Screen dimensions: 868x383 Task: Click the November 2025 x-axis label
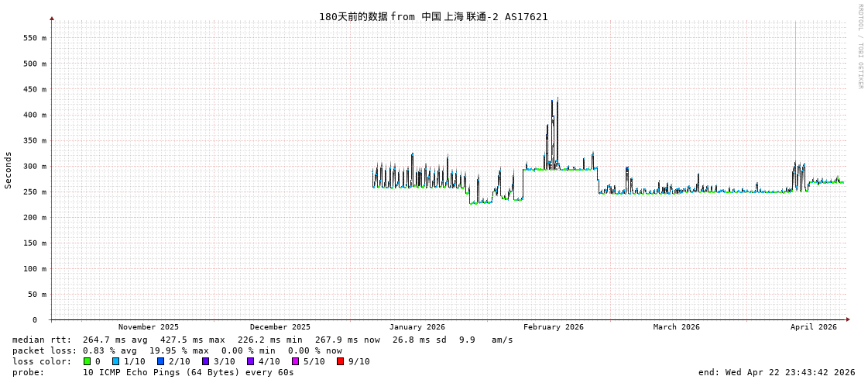[x=148, y=327]
